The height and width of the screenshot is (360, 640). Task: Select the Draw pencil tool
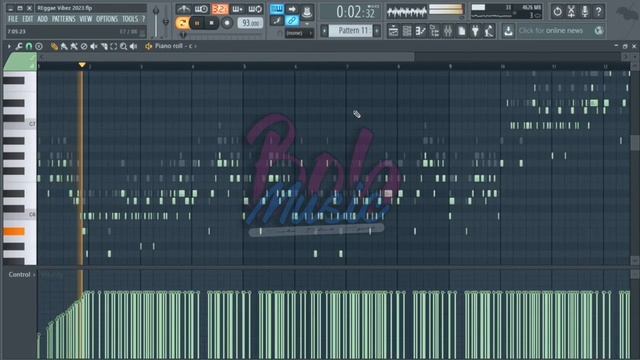tap(54, 47)
